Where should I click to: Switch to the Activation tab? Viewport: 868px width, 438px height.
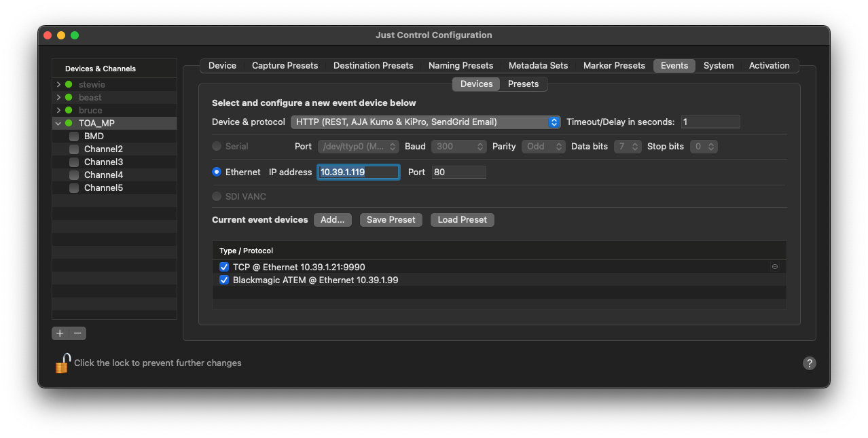pyautogui.click(x=770, y=66)
